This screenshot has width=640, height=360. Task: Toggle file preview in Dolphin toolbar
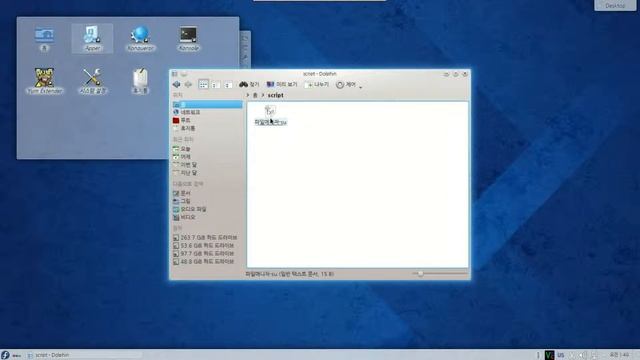(282, 84)
